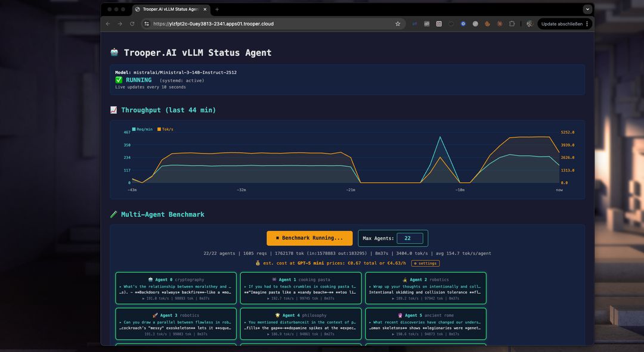Viewport: 644px width, 352px height.
Task: Click the chart icon beside the Throughput heading
Action: pos(113,110)
